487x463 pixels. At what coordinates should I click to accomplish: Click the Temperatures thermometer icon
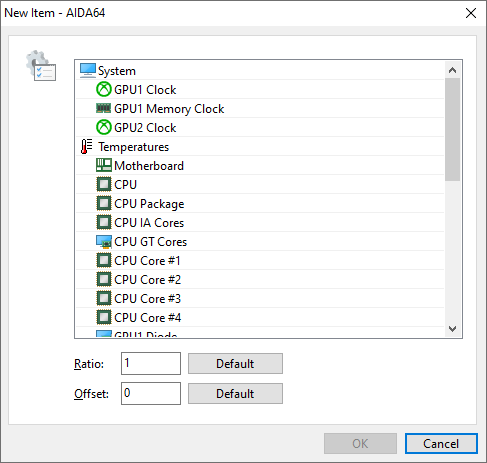point(87,146)
